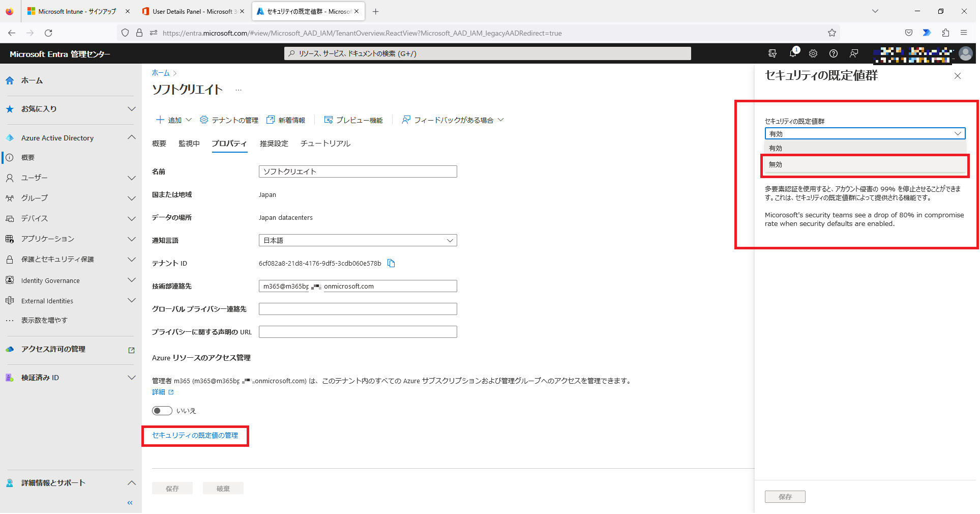980x514 pixels.
Task: Open the 追加 dropdown menu
Action: [x=173, y=120]
